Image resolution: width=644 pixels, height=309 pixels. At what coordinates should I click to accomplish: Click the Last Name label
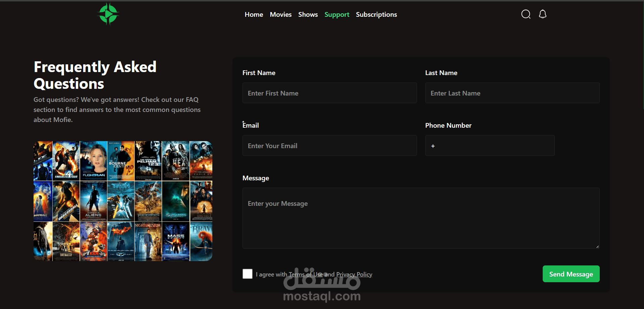click(441, 73)
